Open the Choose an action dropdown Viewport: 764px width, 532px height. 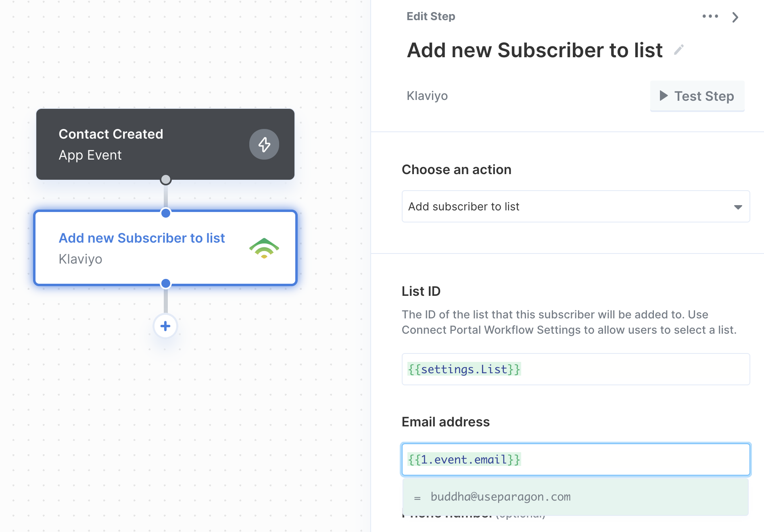[576, 206]
